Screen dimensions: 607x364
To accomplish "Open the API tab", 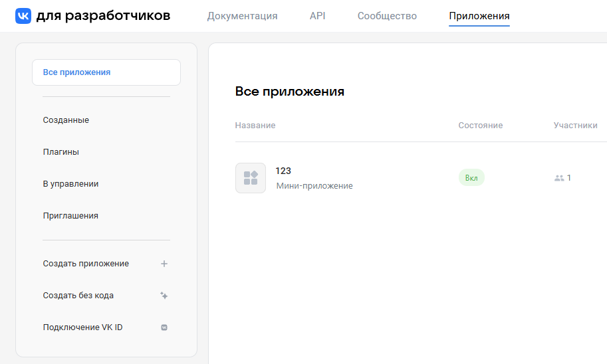I will [x=318, y=16].
